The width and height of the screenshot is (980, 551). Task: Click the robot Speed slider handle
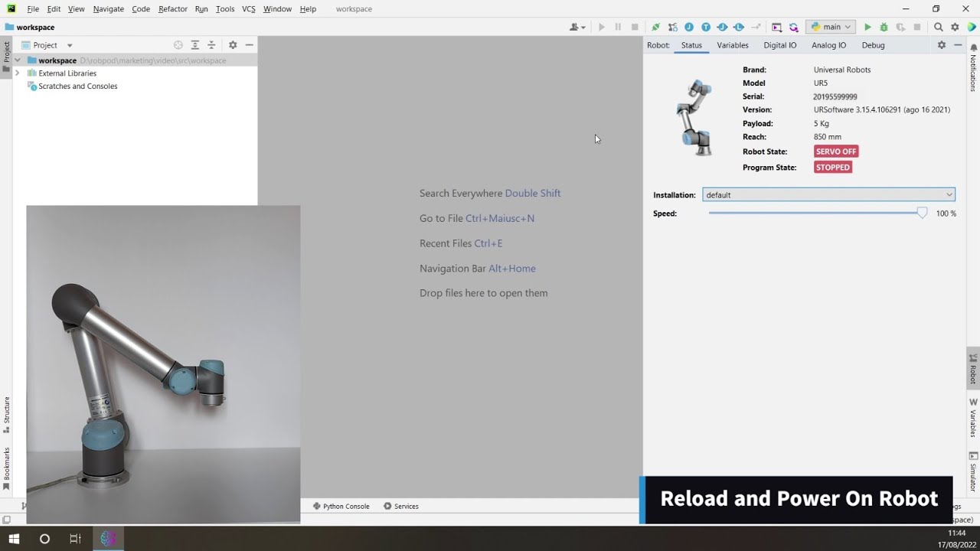pyautogui.click(x=922, y=214)
